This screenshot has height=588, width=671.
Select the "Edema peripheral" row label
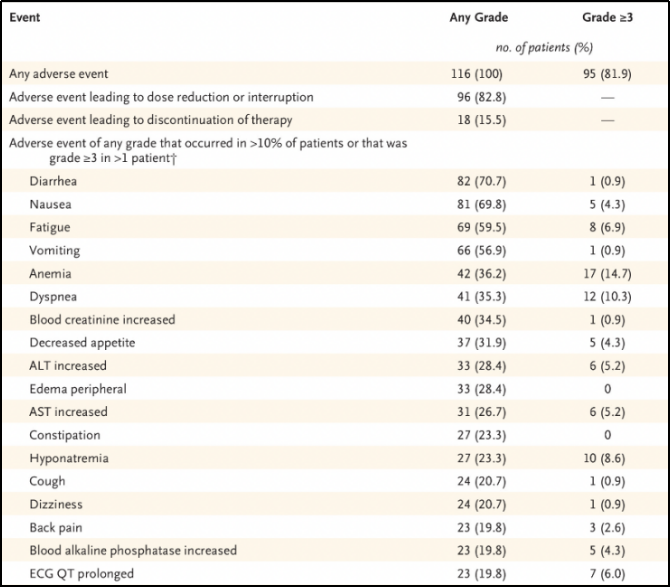78,389
